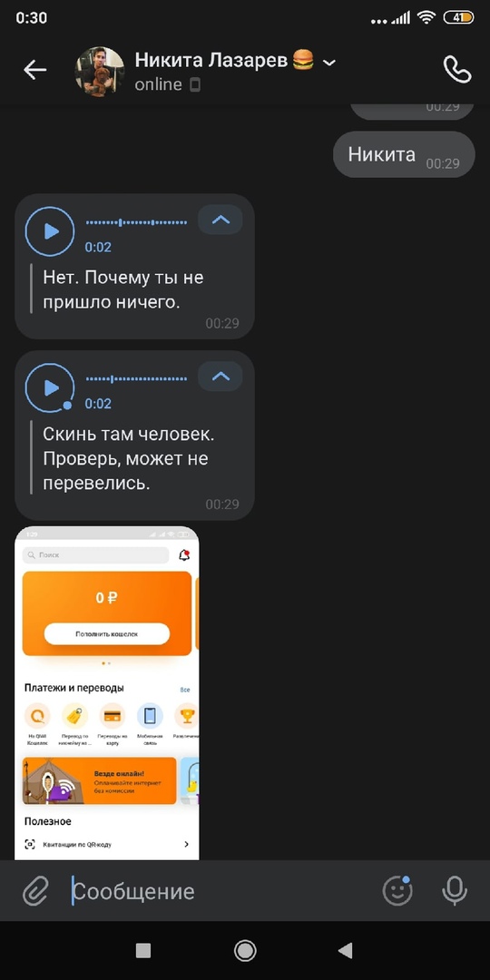Tap the Android back triangle button
The image size is (490, 980).
tap(346, 951)
